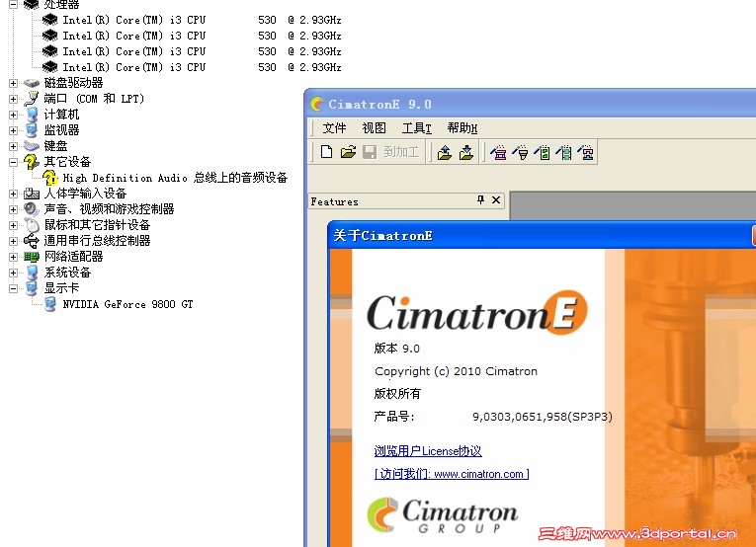Click the CimatronE 9.0 window title bar
This screenshot has height=547, width=756.
(x=531, y=104)
